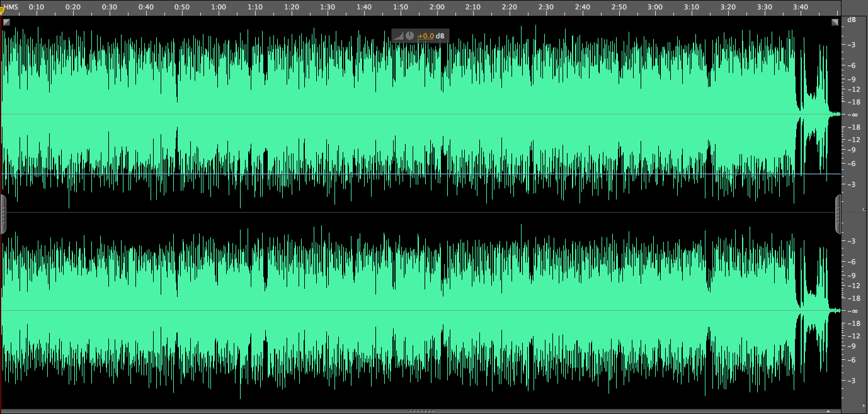The height and width of the screenshot is (414, 868).
Task: Click the +0.0 dB value to edit gain
Action: (x=426, y=36)
